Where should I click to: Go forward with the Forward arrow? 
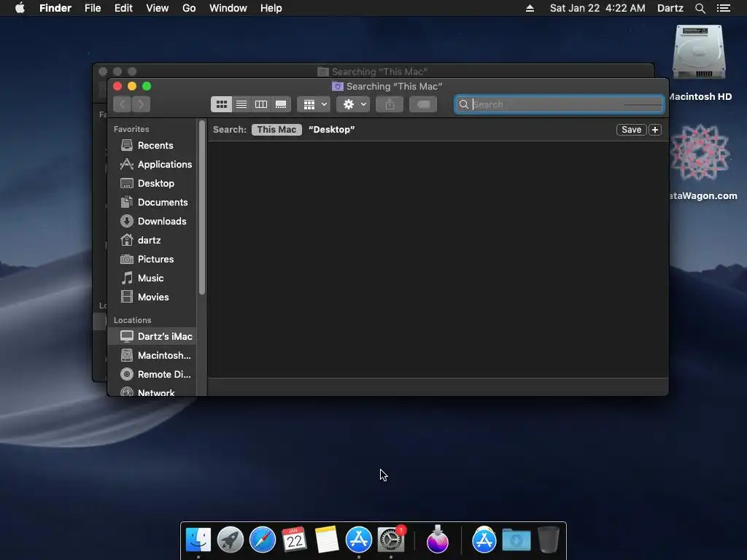141,104
